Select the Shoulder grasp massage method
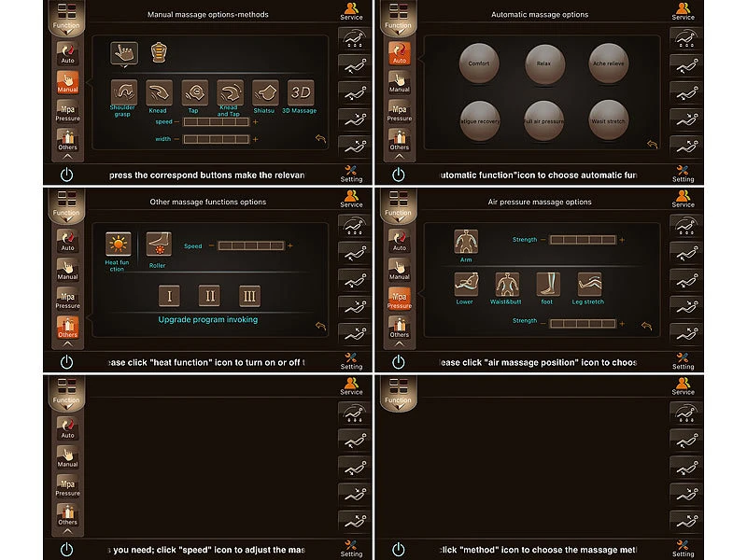 click(124, 92)
